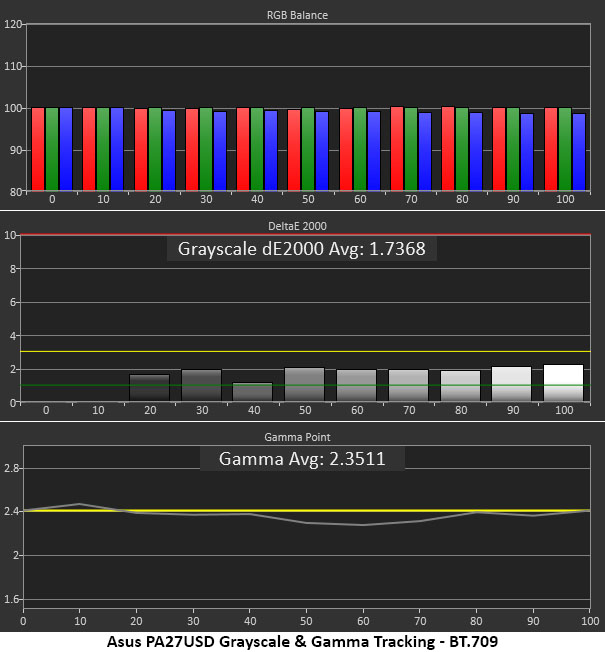The width and height of the screenshot is (605, 652).
Task: Click the green threshold line in DeltaE chart
Action: coord(305,385)
